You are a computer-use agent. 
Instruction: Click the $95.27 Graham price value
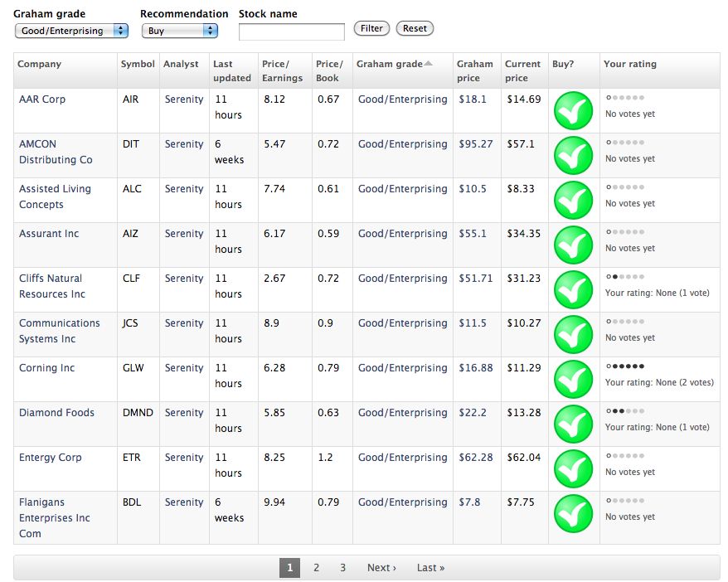[475, 144]
